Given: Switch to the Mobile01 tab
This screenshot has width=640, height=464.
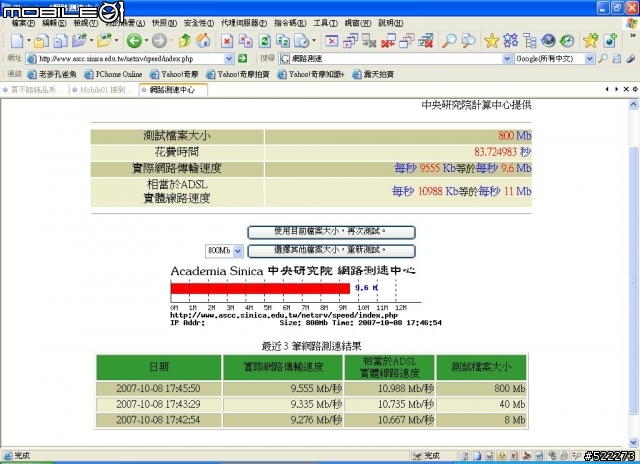Looking at the screenshot, I should point(104,90).
